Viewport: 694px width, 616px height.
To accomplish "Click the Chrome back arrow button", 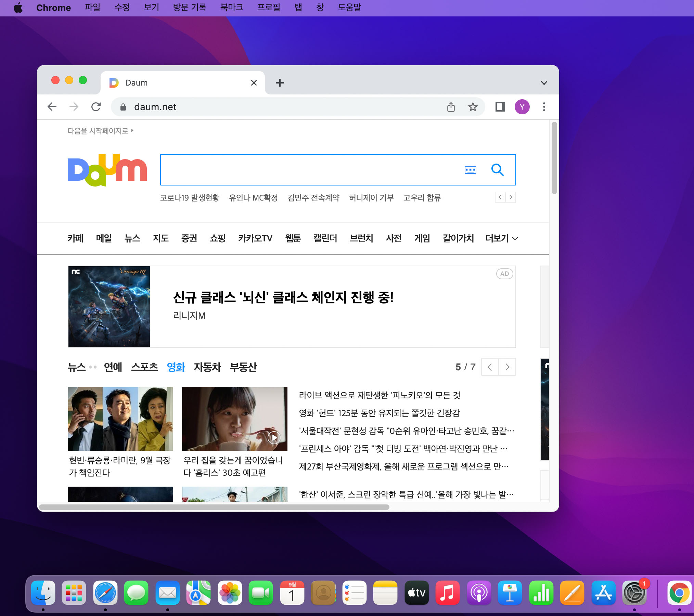I will 52,107.
